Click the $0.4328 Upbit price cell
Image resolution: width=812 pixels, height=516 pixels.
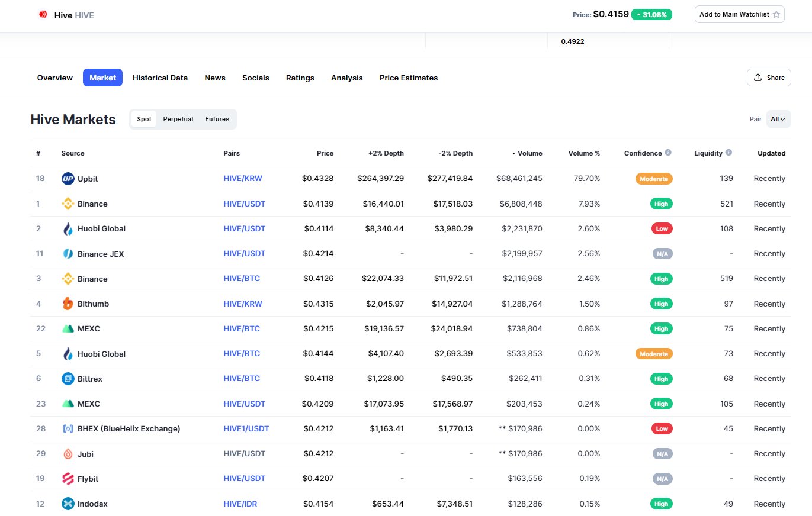coord(318,179)
